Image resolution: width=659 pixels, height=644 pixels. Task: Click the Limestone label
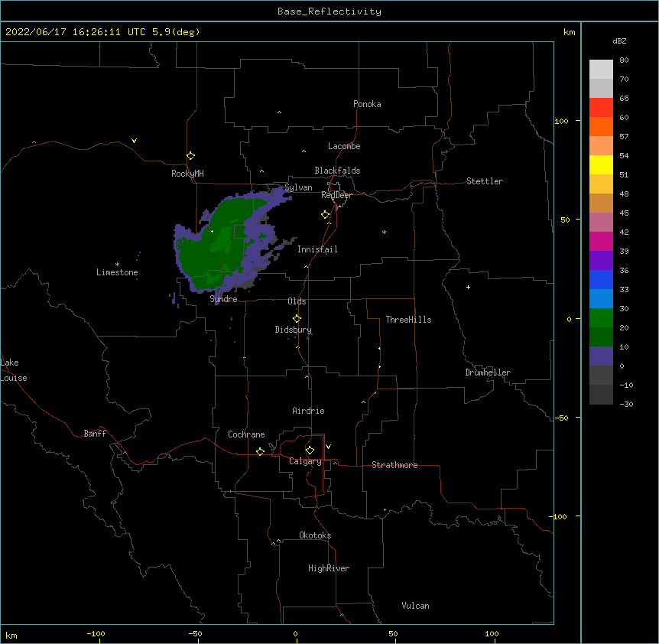tap(117, 272)
